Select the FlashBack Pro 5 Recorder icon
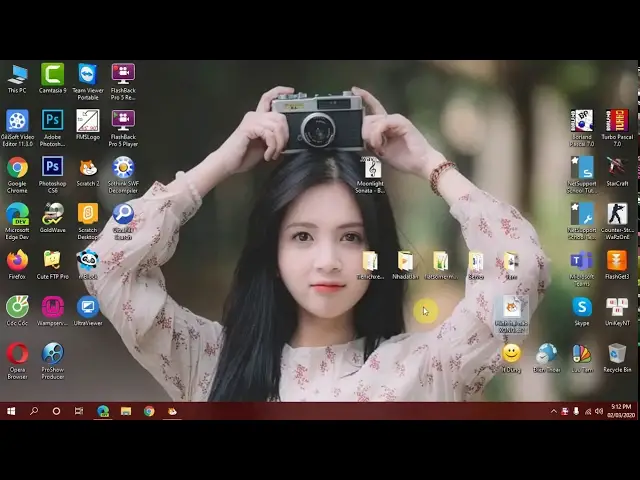640x480 pixels. (123, 82)
